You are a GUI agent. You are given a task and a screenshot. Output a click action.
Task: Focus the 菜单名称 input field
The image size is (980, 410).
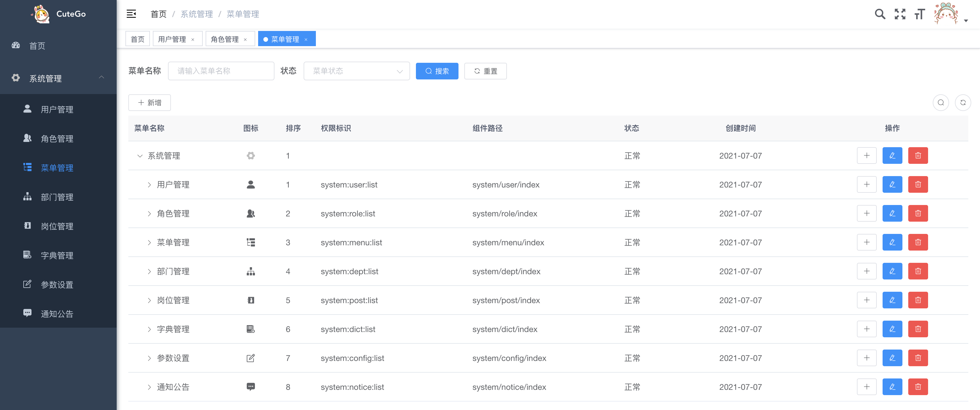tap(221, 71)
